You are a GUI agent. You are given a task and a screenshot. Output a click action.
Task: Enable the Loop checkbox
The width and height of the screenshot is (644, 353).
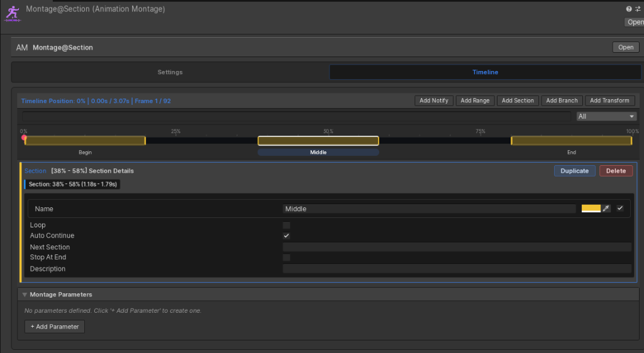[286, 225]
